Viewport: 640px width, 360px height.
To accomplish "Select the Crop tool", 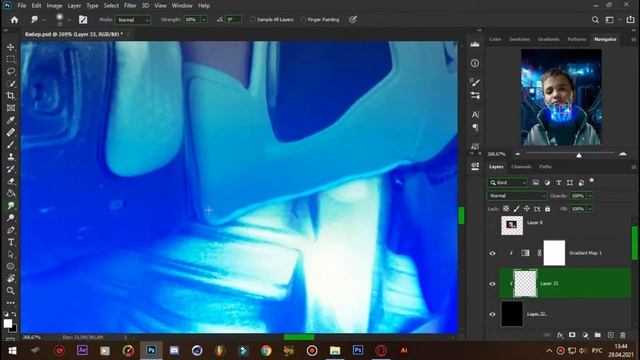I will click(11, 96).
